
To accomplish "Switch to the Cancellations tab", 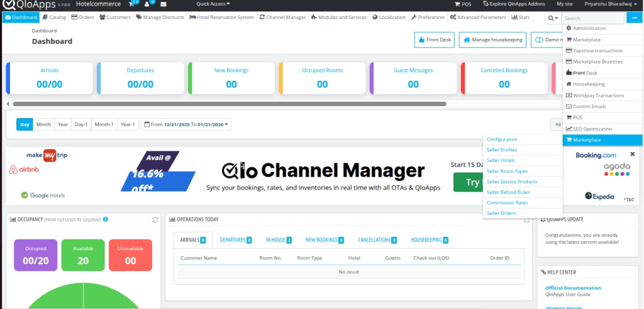I will [377, 240].
